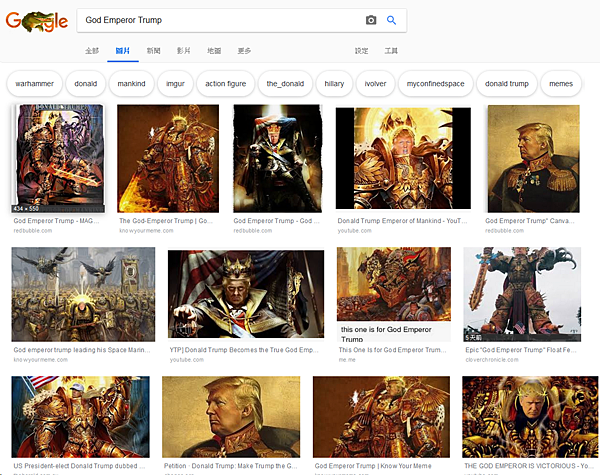Click 'Epic "God Emperor Trump" Float Fe...' title

521,350
